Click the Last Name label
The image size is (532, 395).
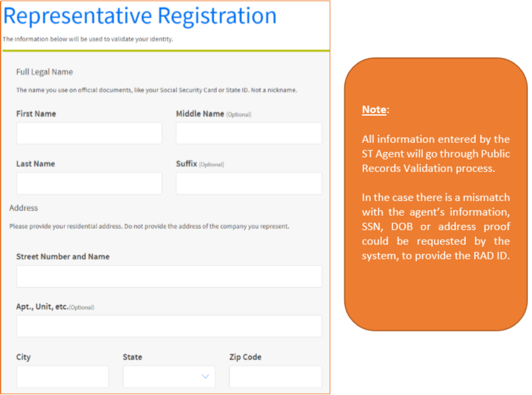(36, 163)
